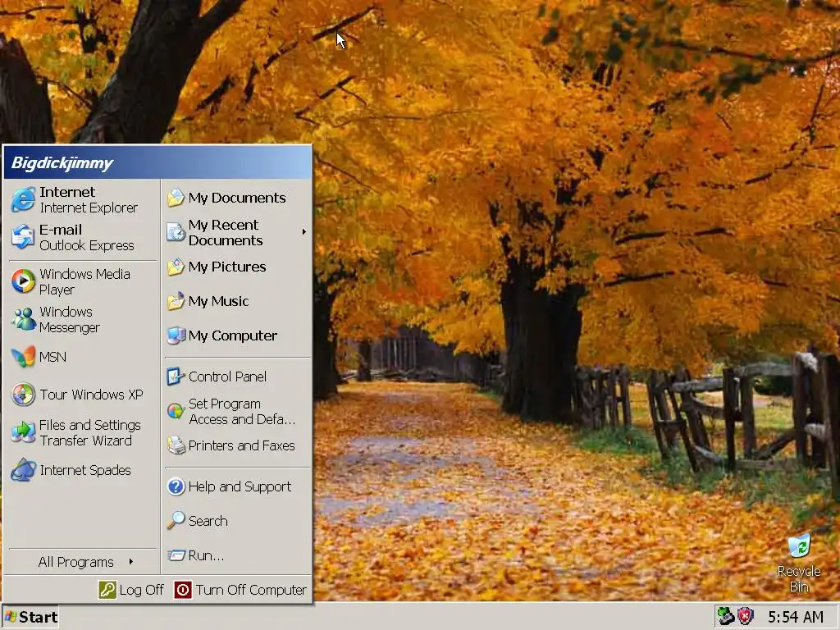Choose the E-mail menu entry text

[x=61, y=230]
